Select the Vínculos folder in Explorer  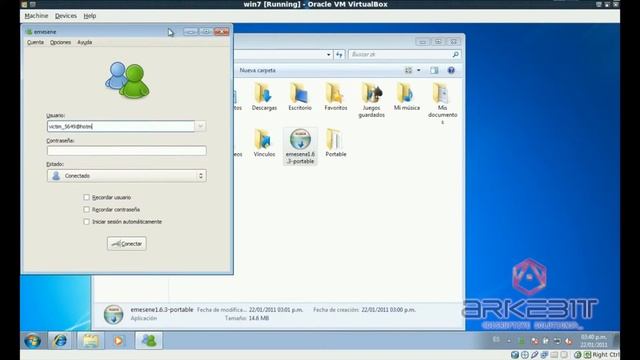264,143
